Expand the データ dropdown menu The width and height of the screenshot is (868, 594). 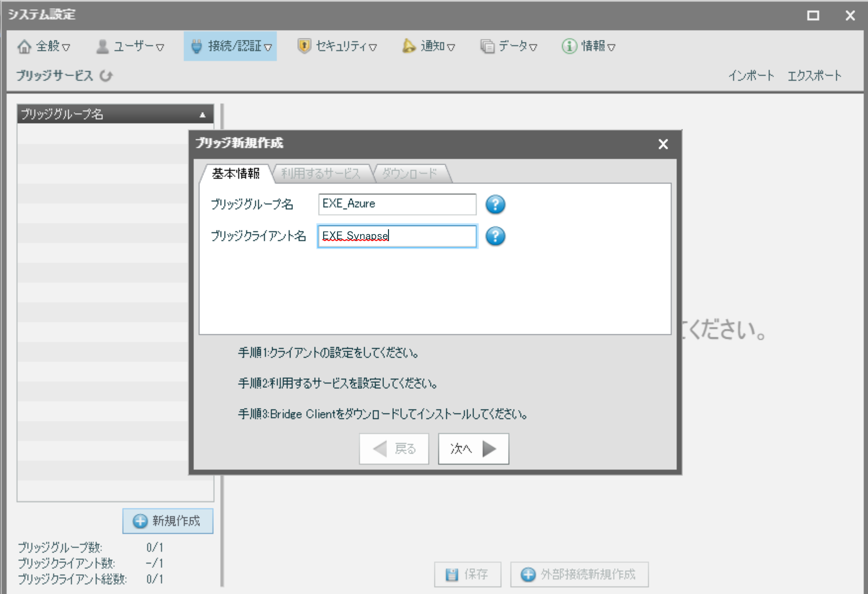click(x=509, y=46)
